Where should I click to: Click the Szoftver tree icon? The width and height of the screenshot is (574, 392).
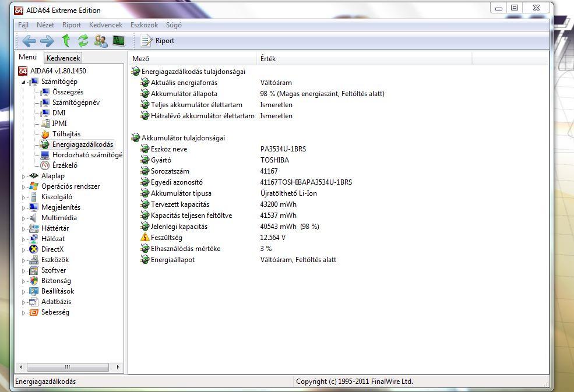[34, 270]
